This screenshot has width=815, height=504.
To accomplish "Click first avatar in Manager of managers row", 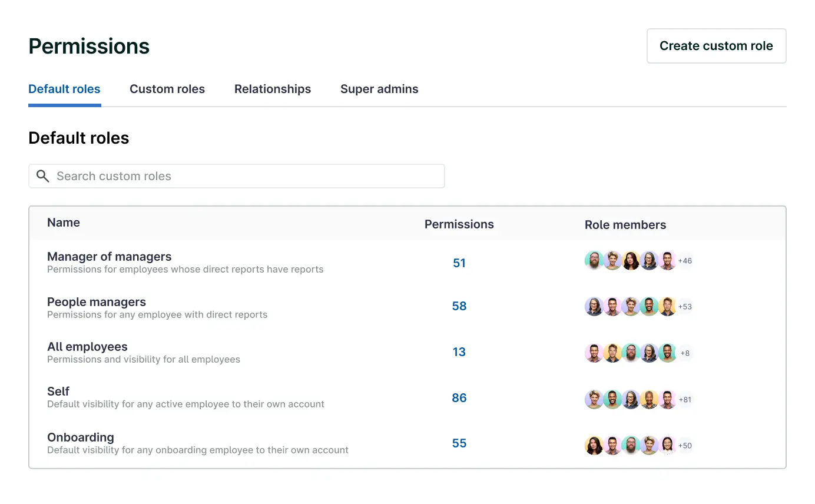I will tap(594, 260).
